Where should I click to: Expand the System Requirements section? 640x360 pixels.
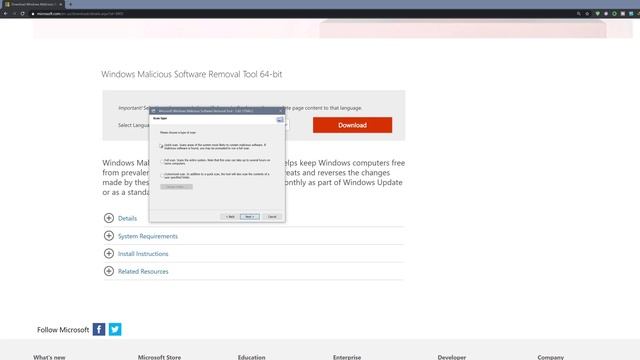(x=109, y=236)
